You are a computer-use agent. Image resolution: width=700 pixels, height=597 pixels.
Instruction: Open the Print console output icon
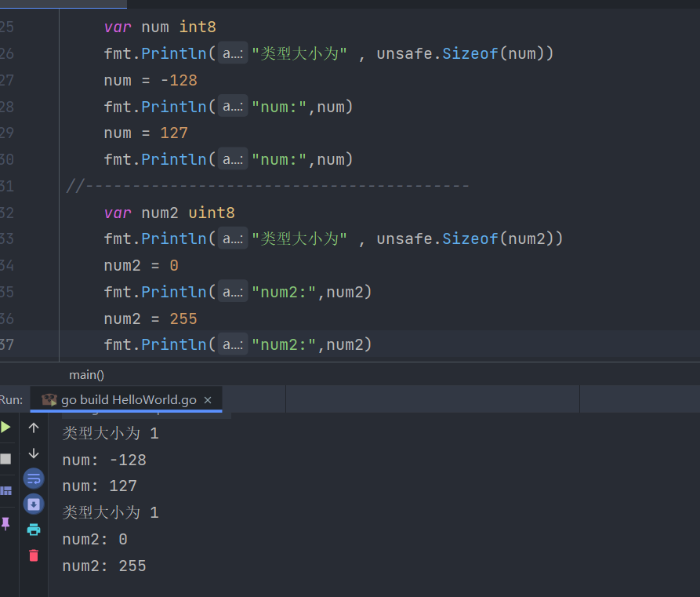[32, 529]
